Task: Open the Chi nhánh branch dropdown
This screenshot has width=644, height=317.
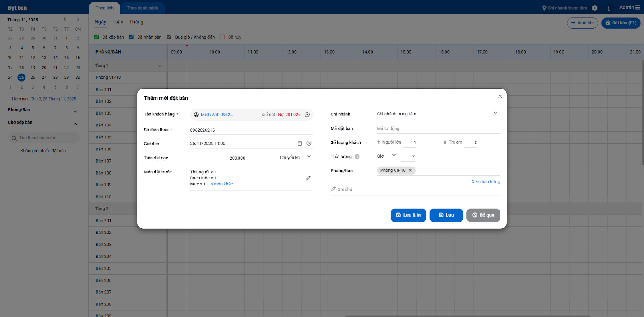Action: pos(495,113)
